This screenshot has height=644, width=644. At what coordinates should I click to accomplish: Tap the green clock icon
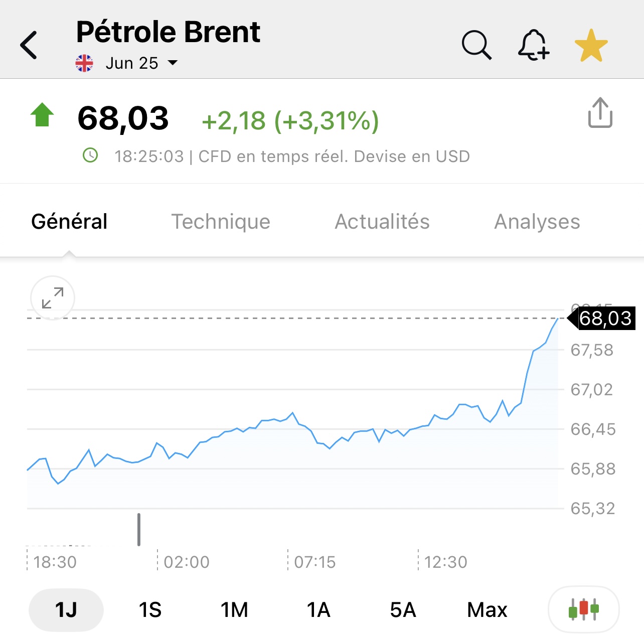tap(90, 155)
